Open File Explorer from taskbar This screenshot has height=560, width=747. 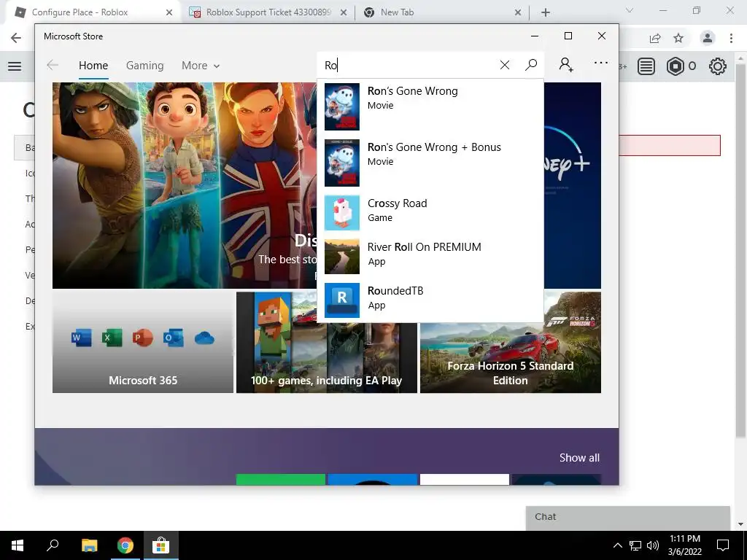(x=89, y=545)
